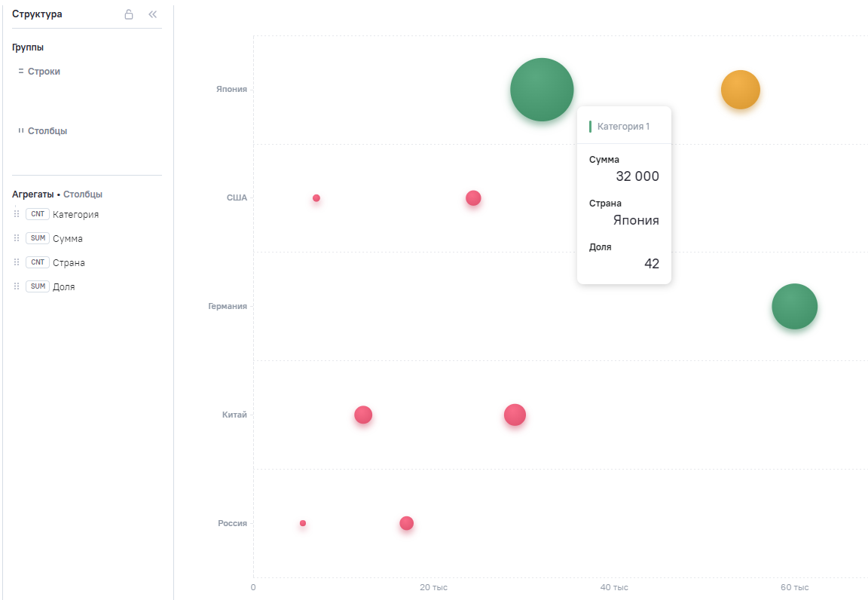
Task: Toggle the SUM badge on Сумма
Action: 38,238
